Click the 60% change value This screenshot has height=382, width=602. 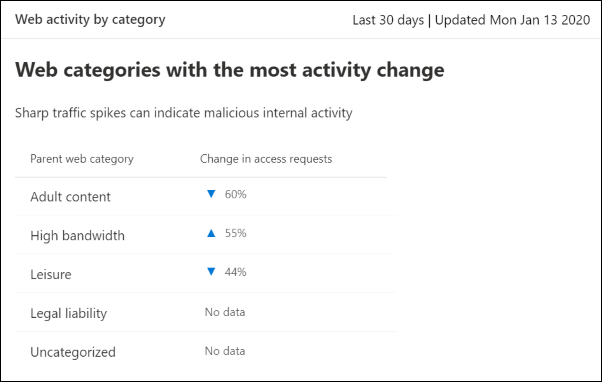(235, 194)
